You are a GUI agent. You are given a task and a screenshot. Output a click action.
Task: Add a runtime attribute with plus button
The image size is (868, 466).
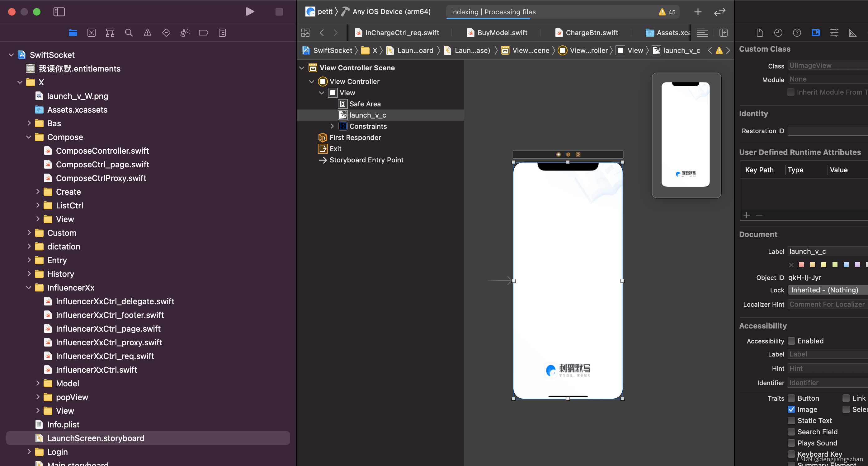pos(747,215)
